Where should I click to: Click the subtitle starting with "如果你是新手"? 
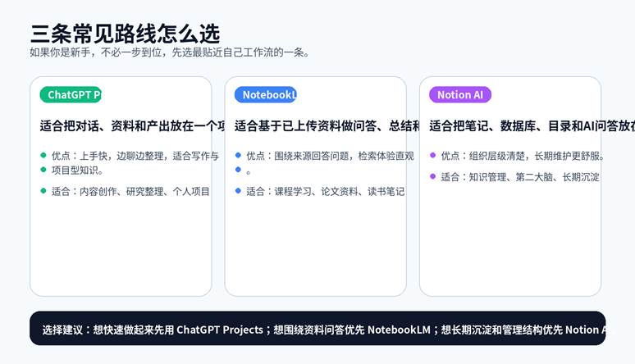click(169, 52)
